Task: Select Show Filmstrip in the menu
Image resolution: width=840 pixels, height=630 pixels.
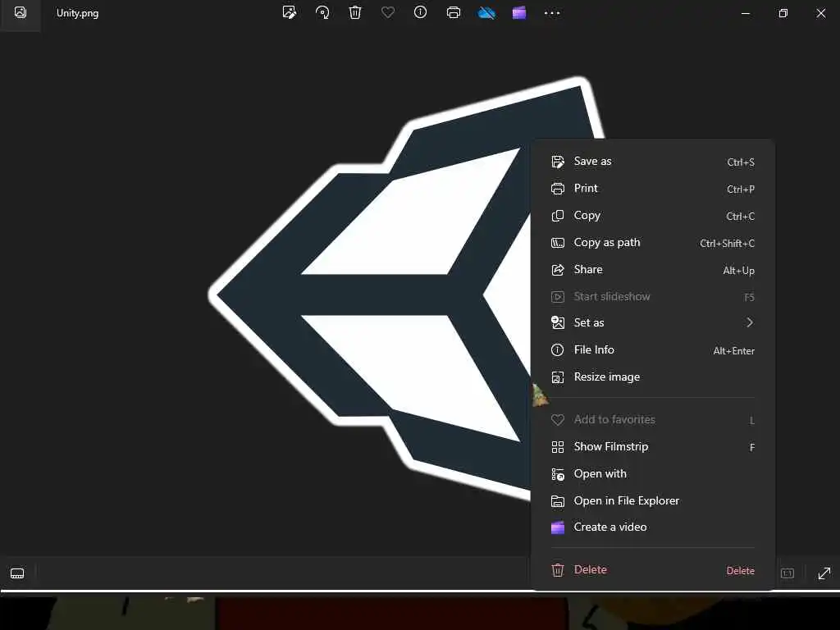Action: (652, 447)
